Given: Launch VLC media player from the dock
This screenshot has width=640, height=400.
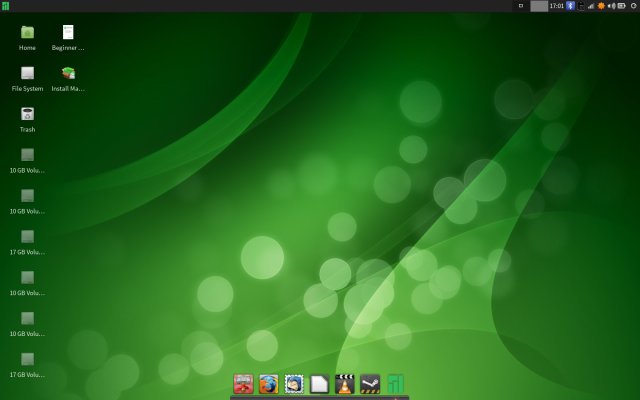Looking at the screenshot, I should [345, 384].
